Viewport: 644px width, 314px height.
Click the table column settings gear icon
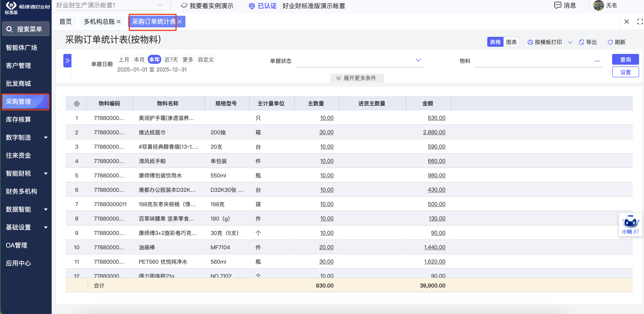pyautogui.click(x=77, y=104)
